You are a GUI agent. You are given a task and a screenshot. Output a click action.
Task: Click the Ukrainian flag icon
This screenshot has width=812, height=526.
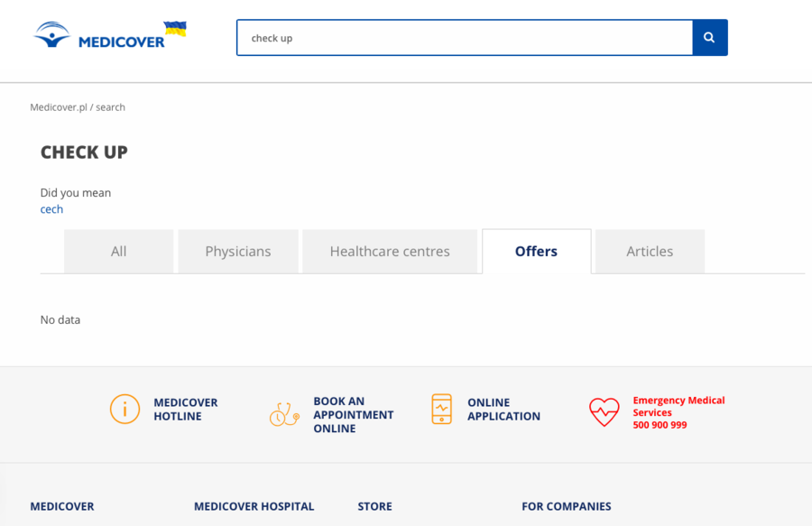pos(175,29)
